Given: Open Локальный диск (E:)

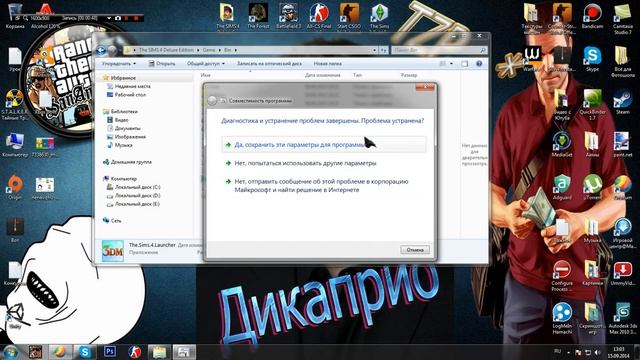Looking at the screenshot, I should [133, 204].
